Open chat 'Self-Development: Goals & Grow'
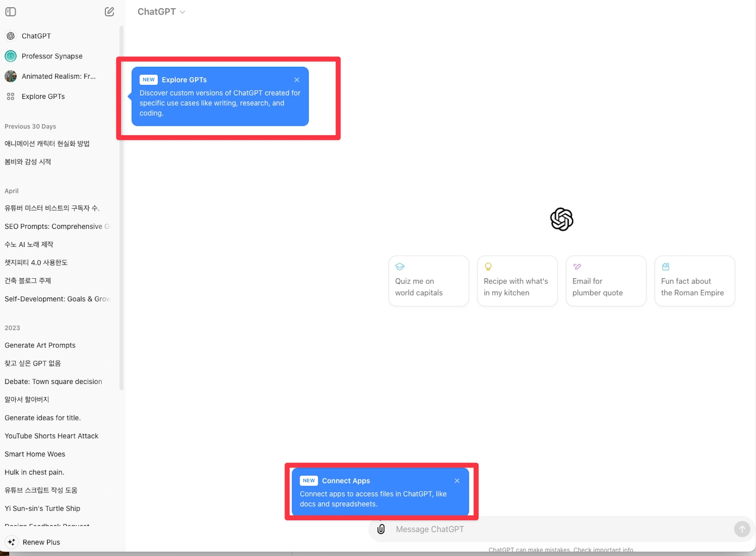 [x=58, y=299]
